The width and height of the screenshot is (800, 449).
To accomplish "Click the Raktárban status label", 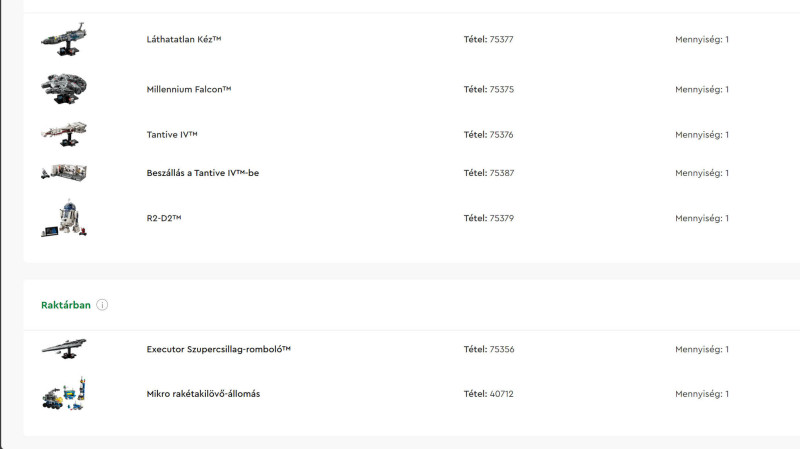I will pos(66,305).
